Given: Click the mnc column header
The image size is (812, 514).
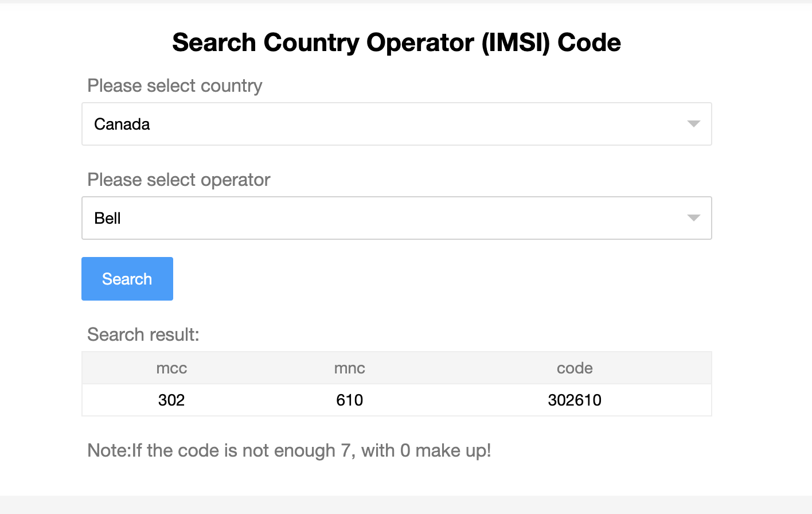Looking at the screenshot, I should point(349,368).
